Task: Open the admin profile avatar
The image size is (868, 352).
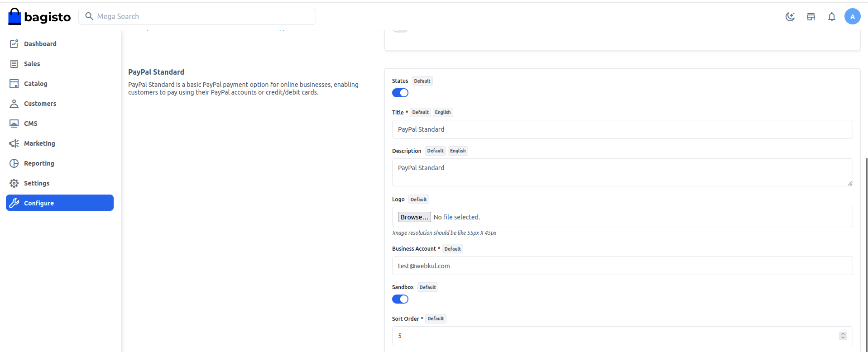Action: (853, 17)
